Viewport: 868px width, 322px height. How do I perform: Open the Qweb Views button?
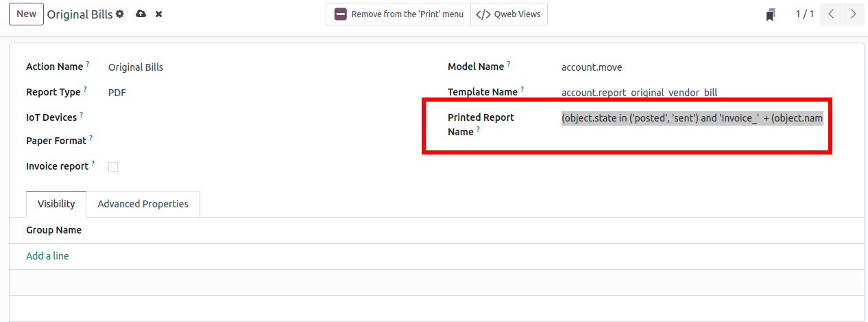pos(509,14)
